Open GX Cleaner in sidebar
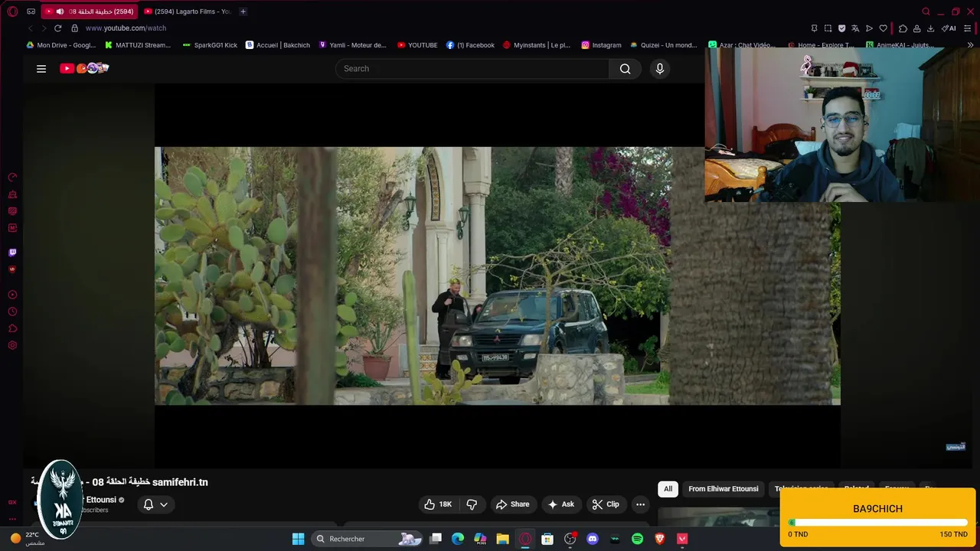This screenshot has height=551, width=980. coord(12,194)
